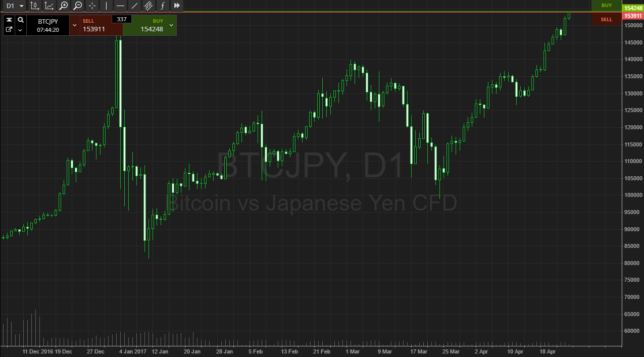Screen dimensions: 644x357
Task: Select the parallel channel drawing tool
Action: [148, 6]
